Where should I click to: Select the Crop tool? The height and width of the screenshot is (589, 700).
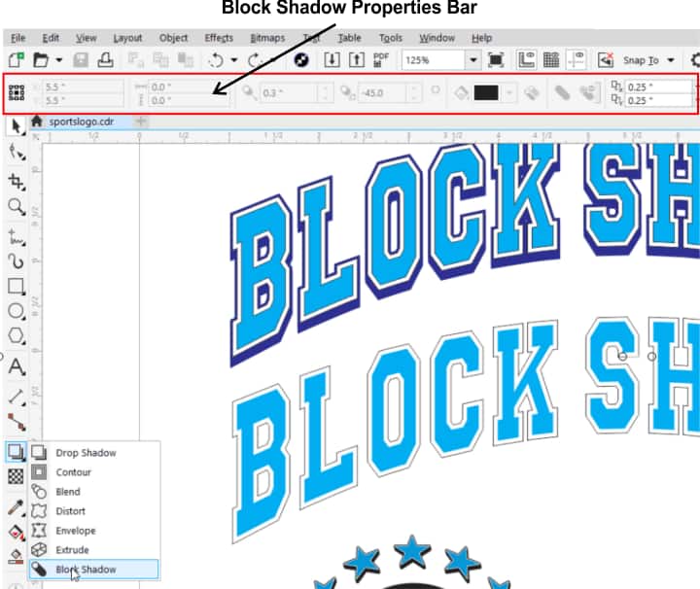(17, 182)
